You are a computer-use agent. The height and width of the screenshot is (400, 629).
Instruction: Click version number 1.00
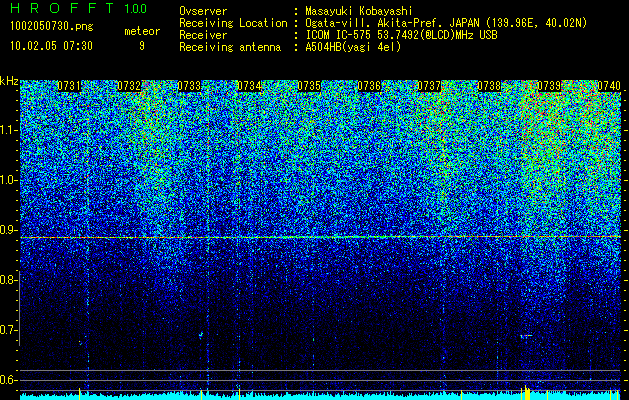(x=135, y=8)
